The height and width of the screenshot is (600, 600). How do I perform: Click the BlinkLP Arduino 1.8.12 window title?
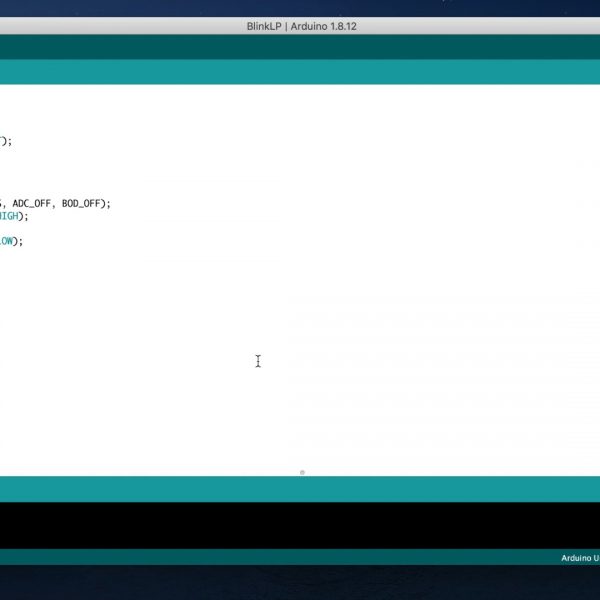coord(301,26)
